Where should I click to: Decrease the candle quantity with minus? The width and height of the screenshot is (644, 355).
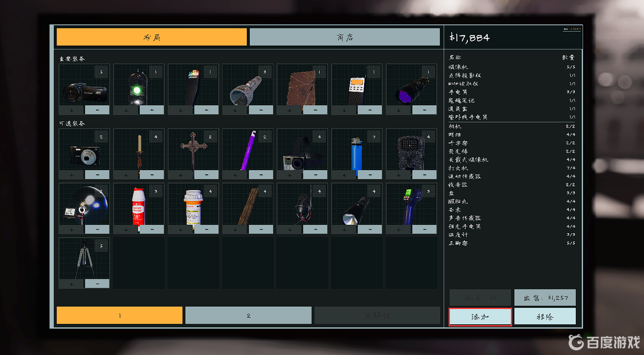pyautogui.click(x=152, y=175)
